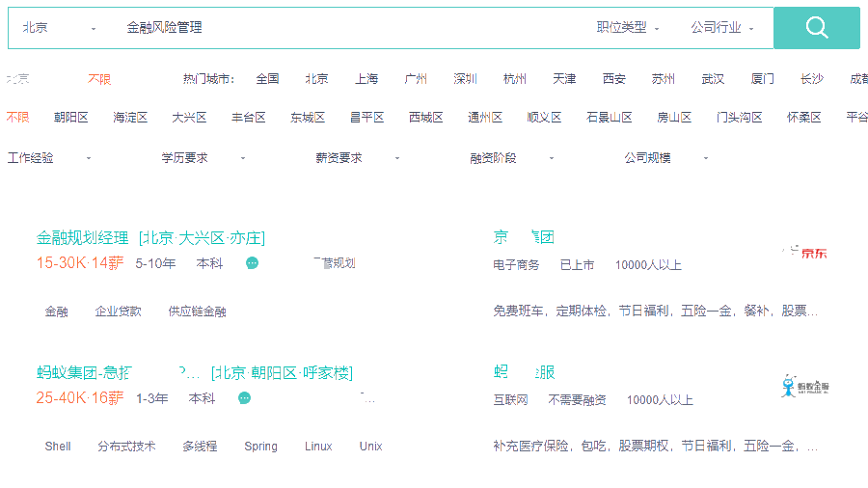
Task: Click 电子商务 industry label
Action: [x=516, y=265]
